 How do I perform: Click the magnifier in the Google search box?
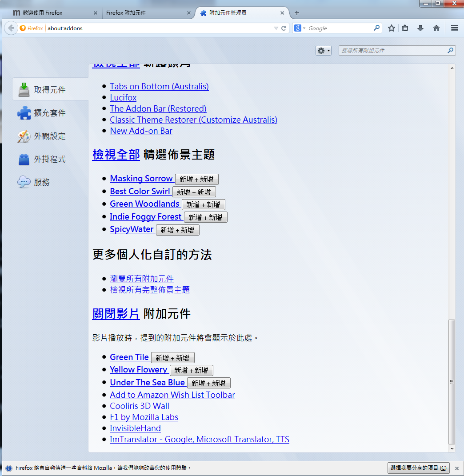tap(376, 28)
